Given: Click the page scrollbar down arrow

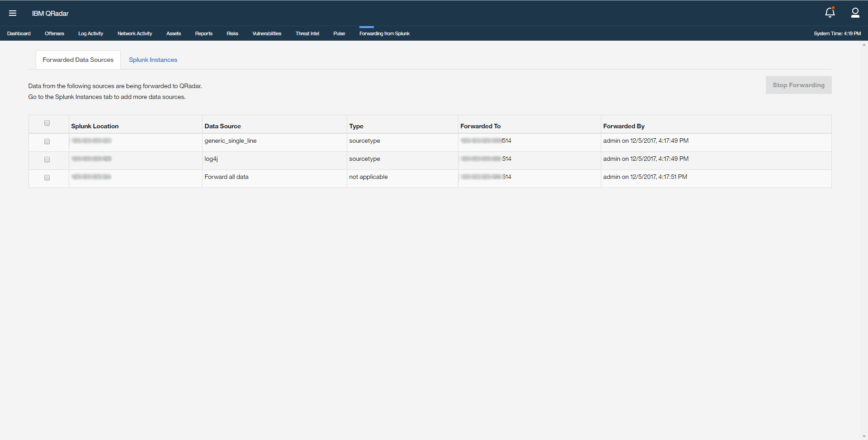Looking at the screenshot, I should pyautogui.click(x=864, y=436).
